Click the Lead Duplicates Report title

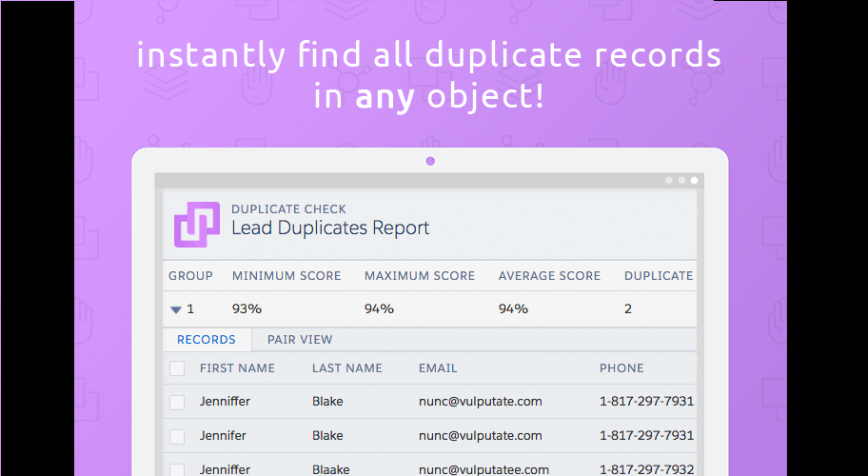coord(330,228)
